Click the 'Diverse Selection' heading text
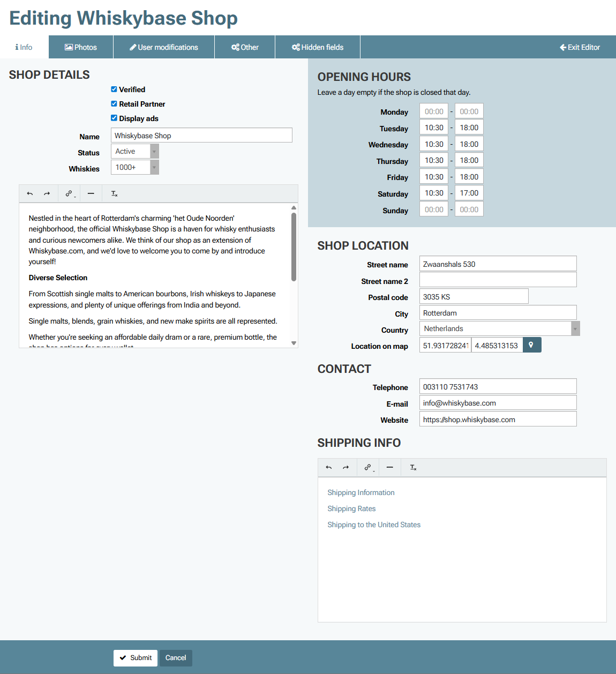Viewport: 616px width, 674px height. (x=58, y=278)
